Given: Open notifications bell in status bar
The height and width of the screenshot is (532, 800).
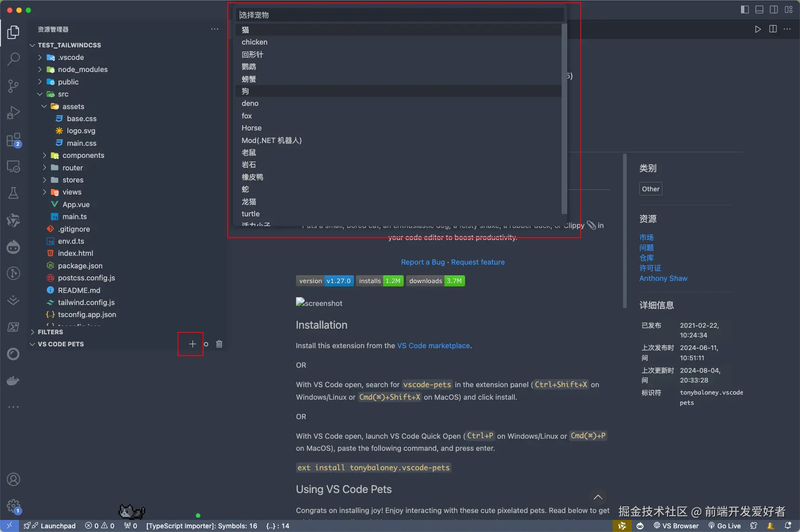Looking at the screenshot, I should pos(788,526).
